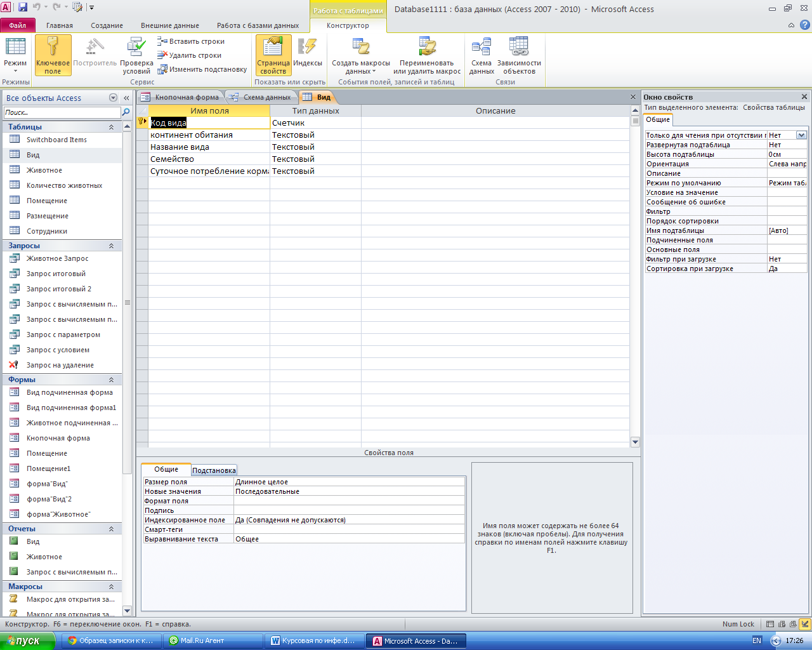Open the Access Help question mark icon

pos(804,25)
